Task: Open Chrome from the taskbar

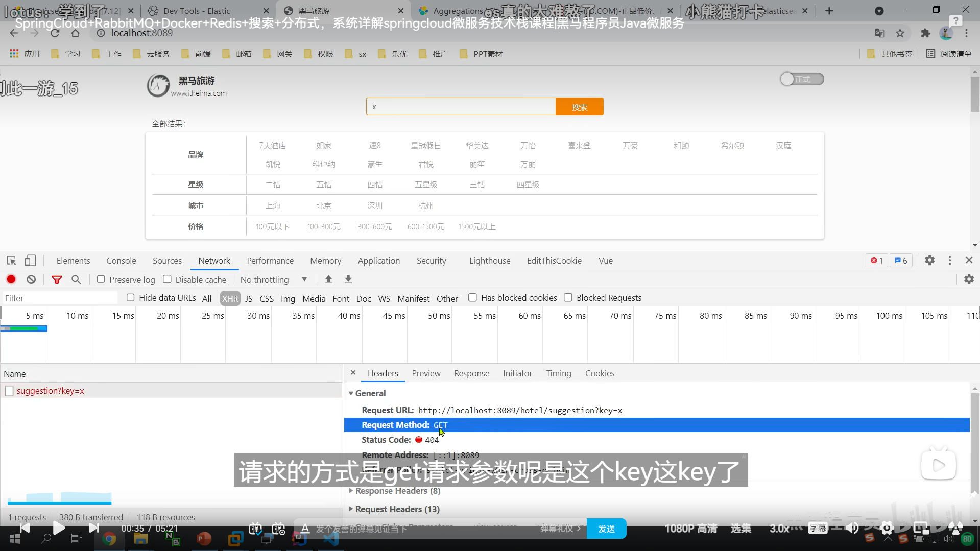Action: coord(109,539)
